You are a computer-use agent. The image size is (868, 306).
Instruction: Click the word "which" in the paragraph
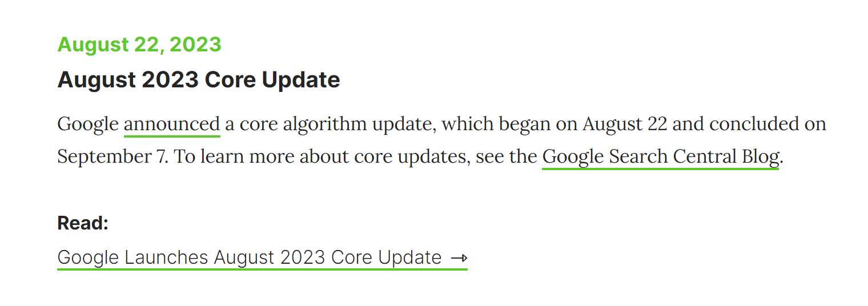pyautogui.click(x=464, y=124)
